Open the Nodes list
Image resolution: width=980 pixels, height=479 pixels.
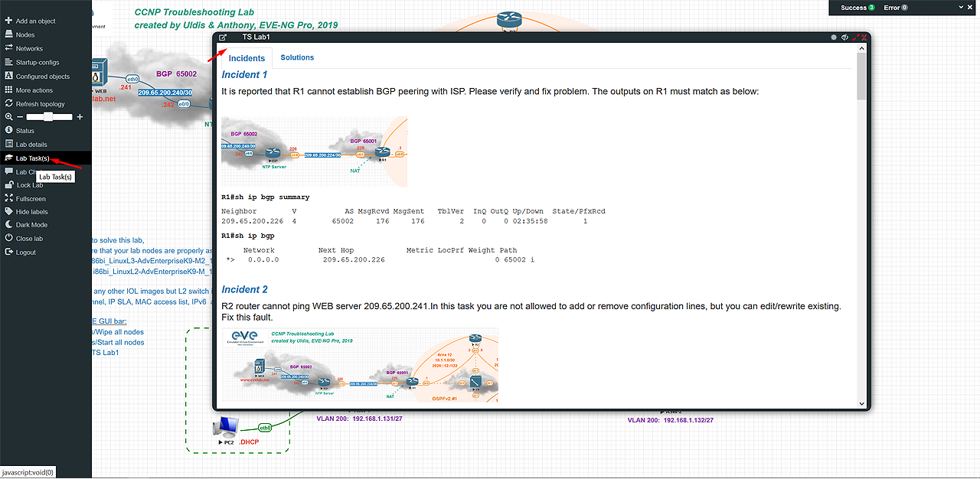(24, 35)
